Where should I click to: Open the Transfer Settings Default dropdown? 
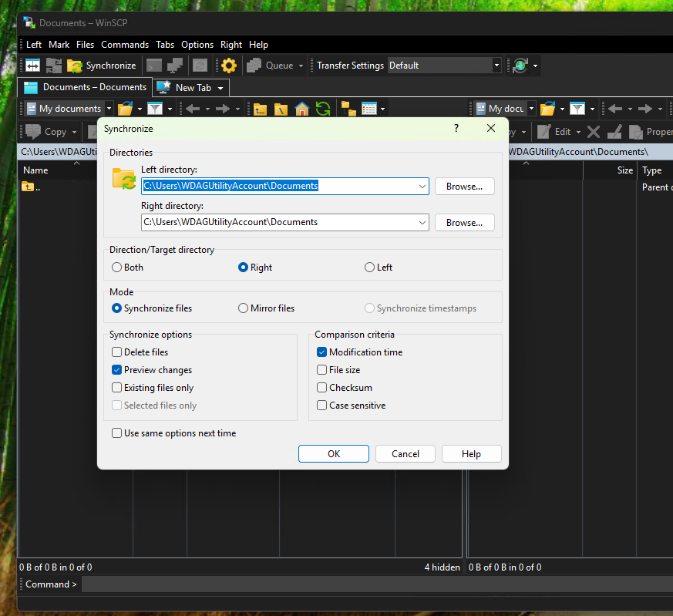pyautogui.click(x=496, y=66)
